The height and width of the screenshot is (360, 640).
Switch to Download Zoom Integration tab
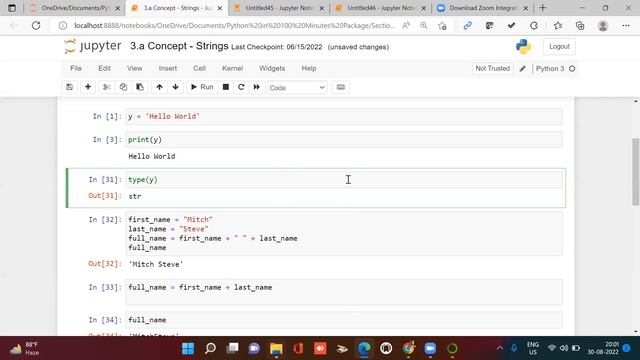click(x=482, y=8)
